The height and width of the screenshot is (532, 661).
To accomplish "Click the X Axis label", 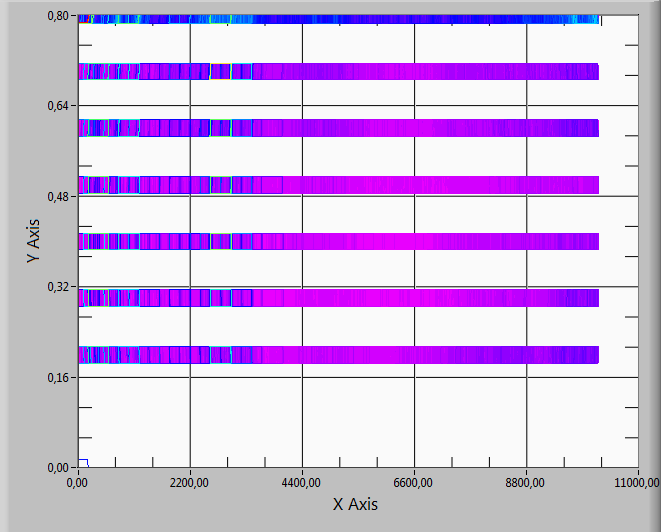I will (355, 504).
